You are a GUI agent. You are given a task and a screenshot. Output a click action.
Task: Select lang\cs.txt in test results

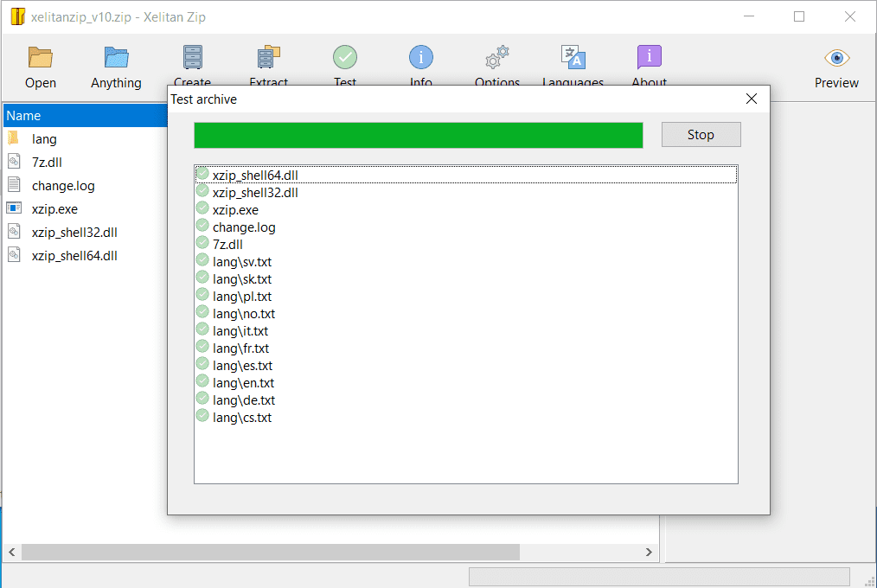242,418
